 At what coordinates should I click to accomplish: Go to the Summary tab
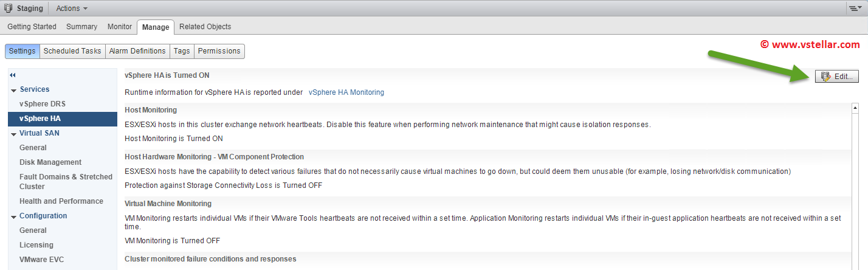pyautogui.click(x=81, y=27)
